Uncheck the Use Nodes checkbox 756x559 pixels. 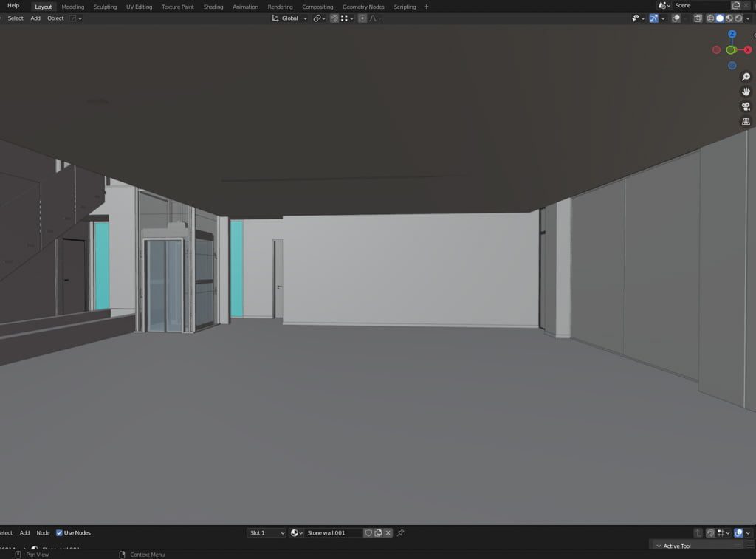pos(60,532)
